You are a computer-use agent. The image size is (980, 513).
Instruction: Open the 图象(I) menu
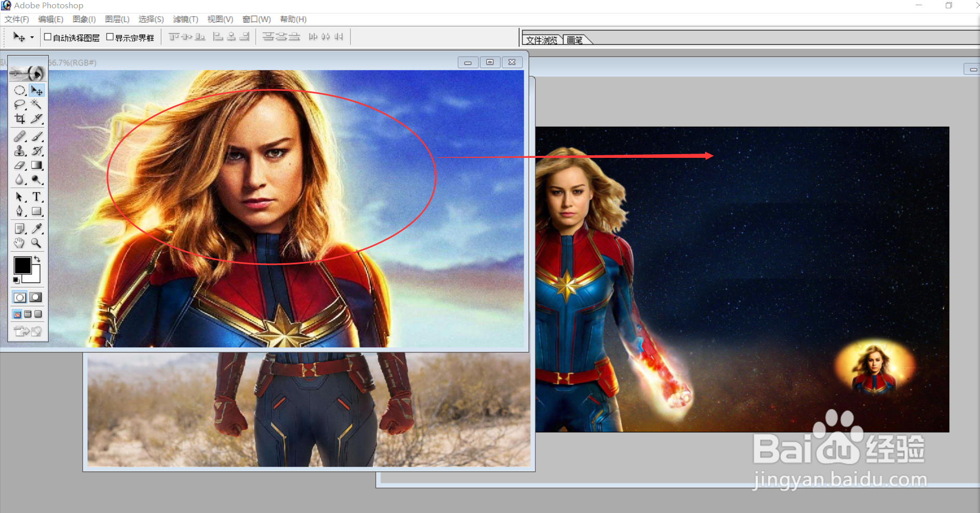coord(84,19)
